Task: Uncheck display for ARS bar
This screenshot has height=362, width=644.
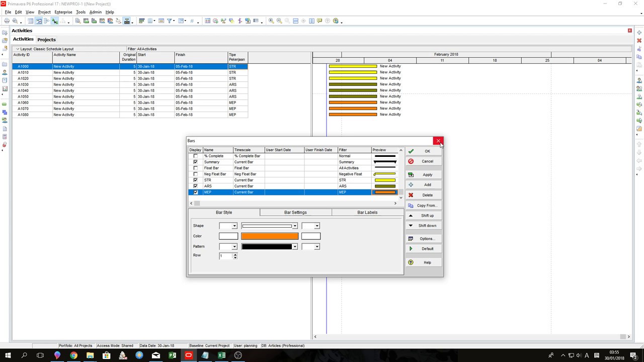Action: (195, 186)
